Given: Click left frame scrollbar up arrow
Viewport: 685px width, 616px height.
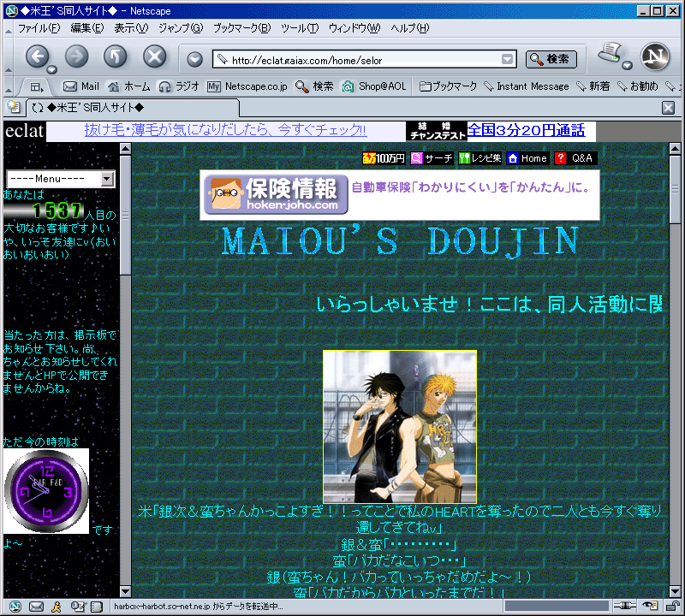Looking at the screenshot, I should click(x=125, y=149).
